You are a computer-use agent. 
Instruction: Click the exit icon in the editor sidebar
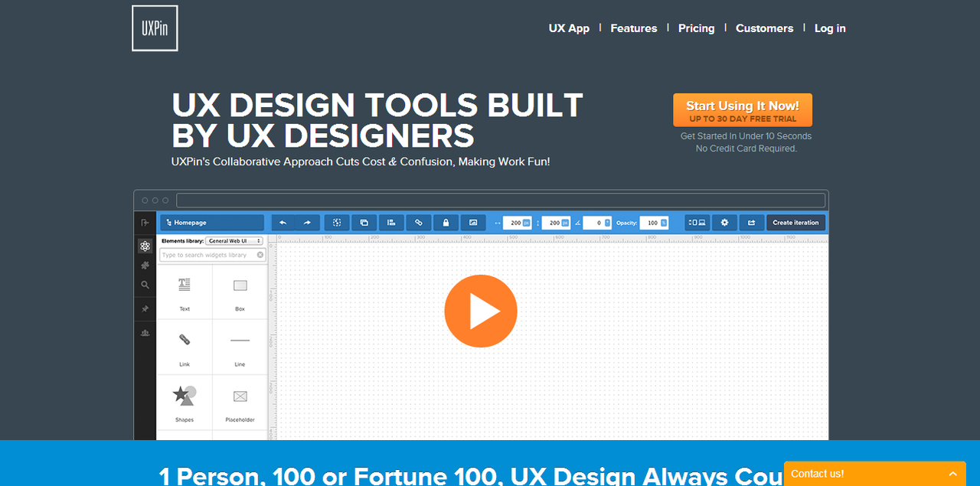pyautogui.click(x=145, y=222)
